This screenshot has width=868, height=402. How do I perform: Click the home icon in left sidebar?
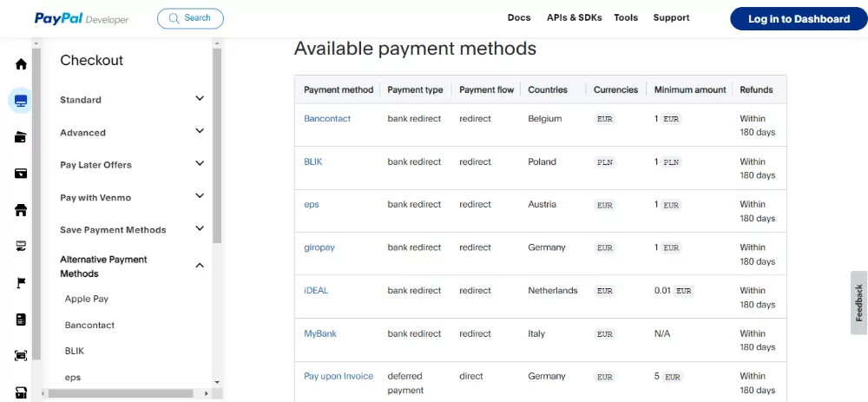pyautogui.click(x=21, y=64)
